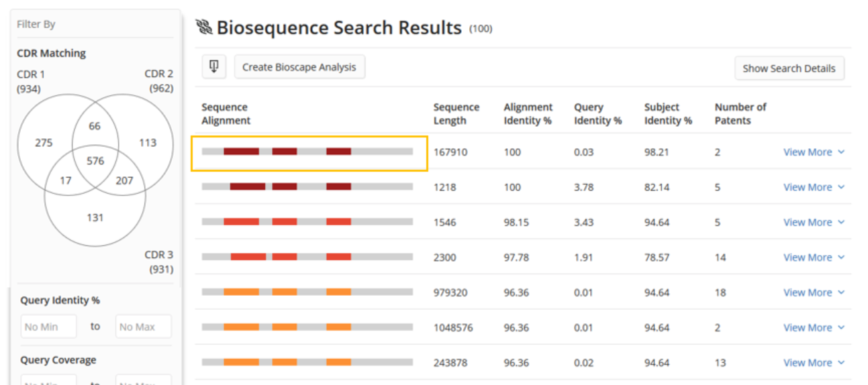Select the 131 CDR 3 only region
Image resolution: width=868 pixels, height=385 pixels.
[95, 217]
